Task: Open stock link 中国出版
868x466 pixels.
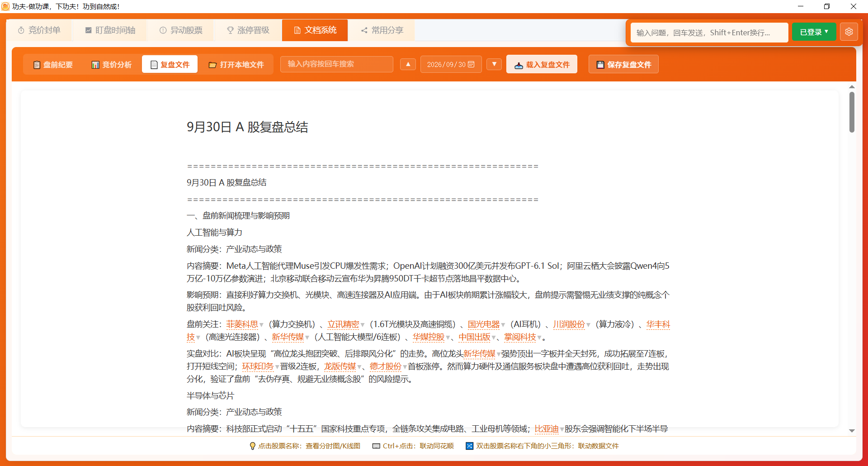Action: point(475,337)
